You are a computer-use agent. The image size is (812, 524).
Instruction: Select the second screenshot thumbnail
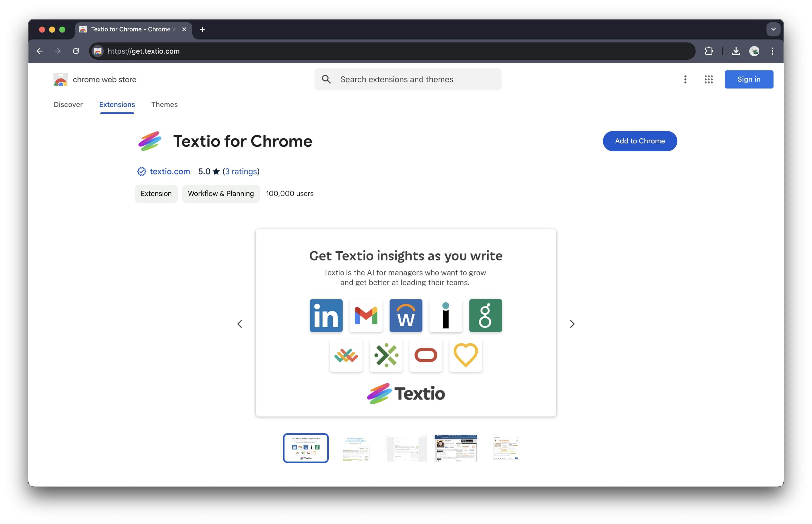pos(355,448)
